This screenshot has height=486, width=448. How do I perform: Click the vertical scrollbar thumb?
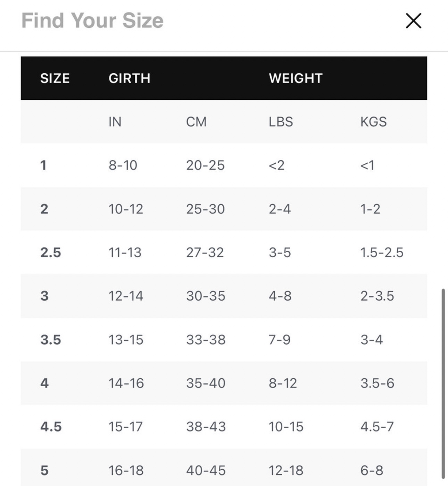coord(443,383)
